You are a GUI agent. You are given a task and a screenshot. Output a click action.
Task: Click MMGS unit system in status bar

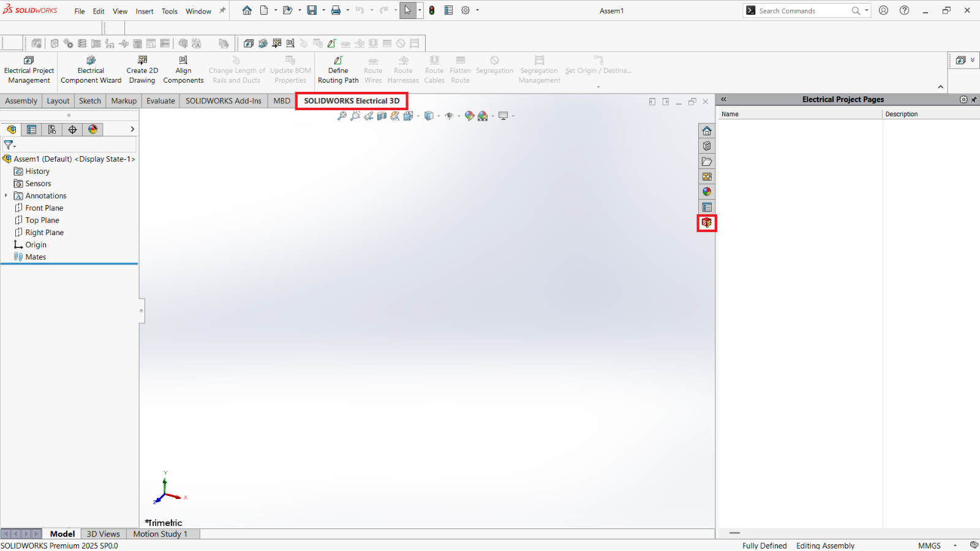coord(929,545)
